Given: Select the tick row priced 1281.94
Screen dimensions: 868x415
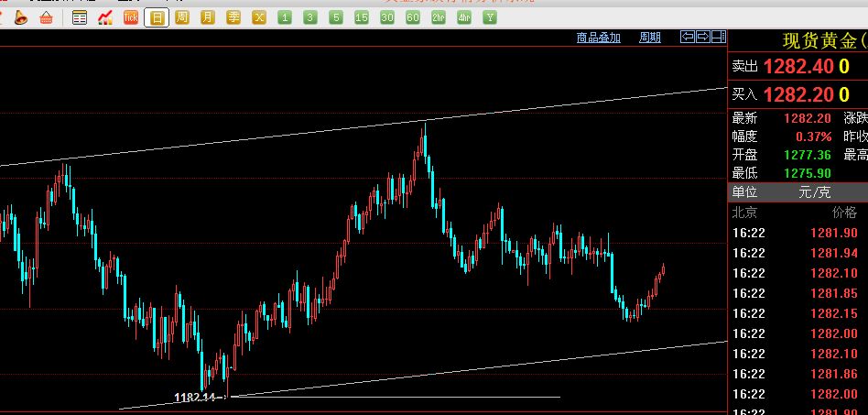Looking at the screenshot, I should [x=797, y=253].
